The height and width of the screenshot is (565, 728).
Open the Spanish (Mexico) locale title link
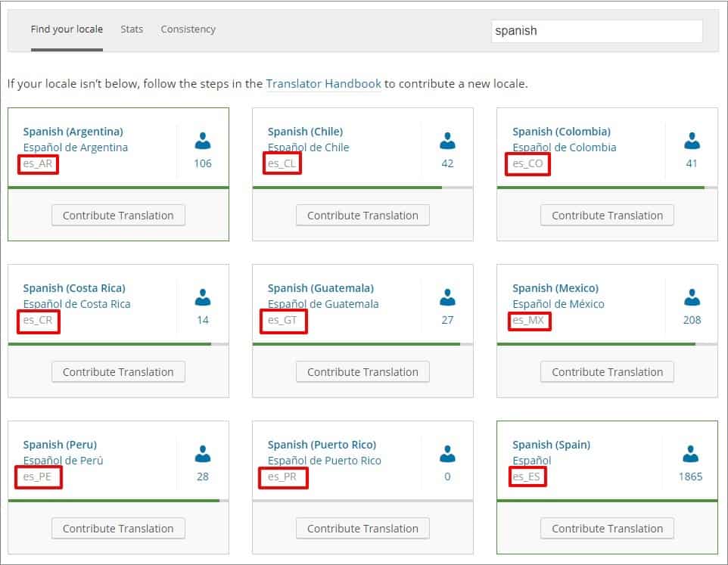click(555, 288)
